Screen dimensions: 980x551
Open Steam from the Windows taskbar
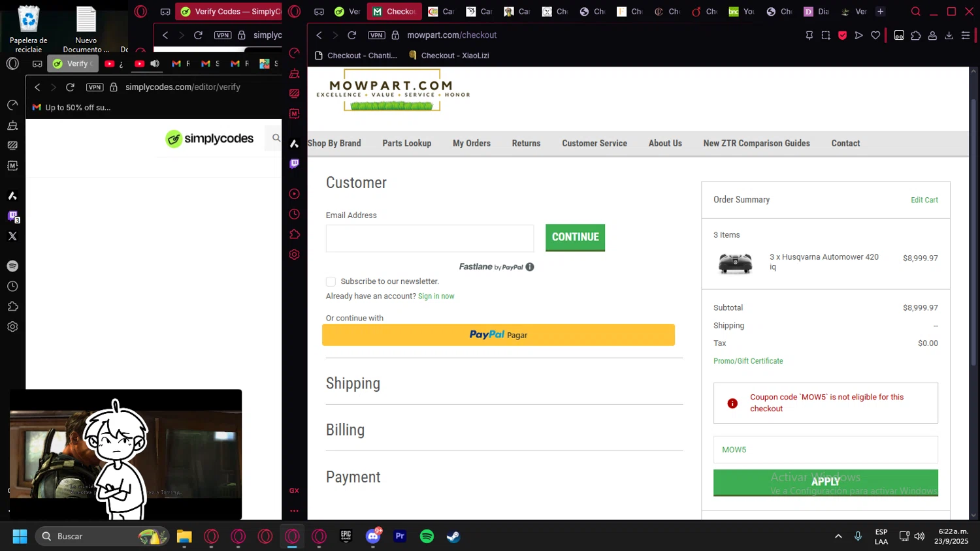(x=453, y=536)
